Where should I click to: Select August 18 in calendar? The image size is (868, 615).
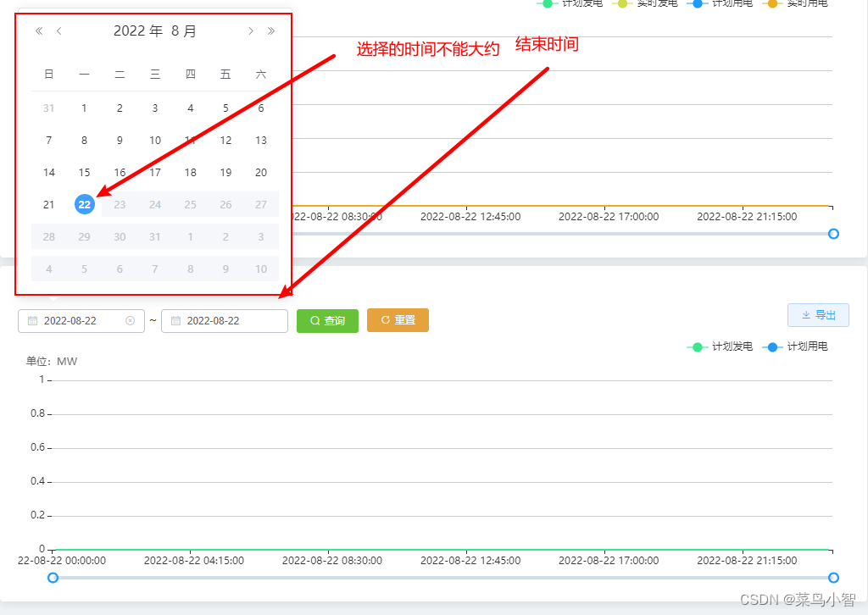point(191,172)
